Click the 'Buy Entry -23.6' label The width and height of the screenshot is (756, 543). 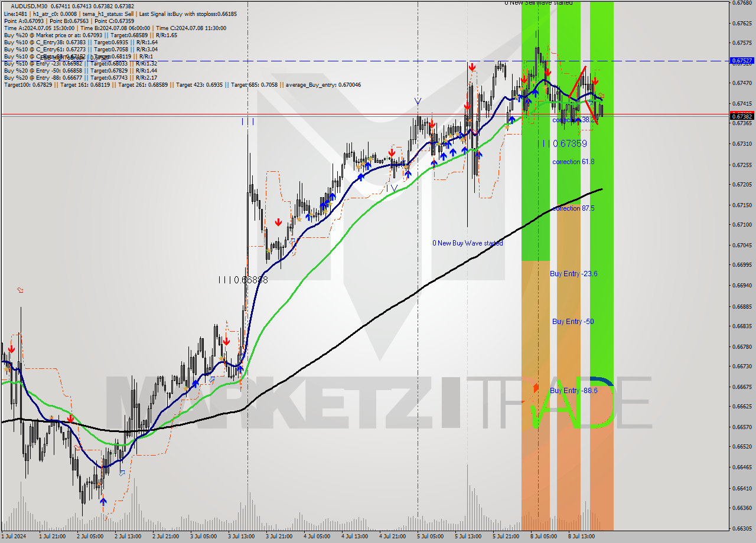(x=573, y=274)
